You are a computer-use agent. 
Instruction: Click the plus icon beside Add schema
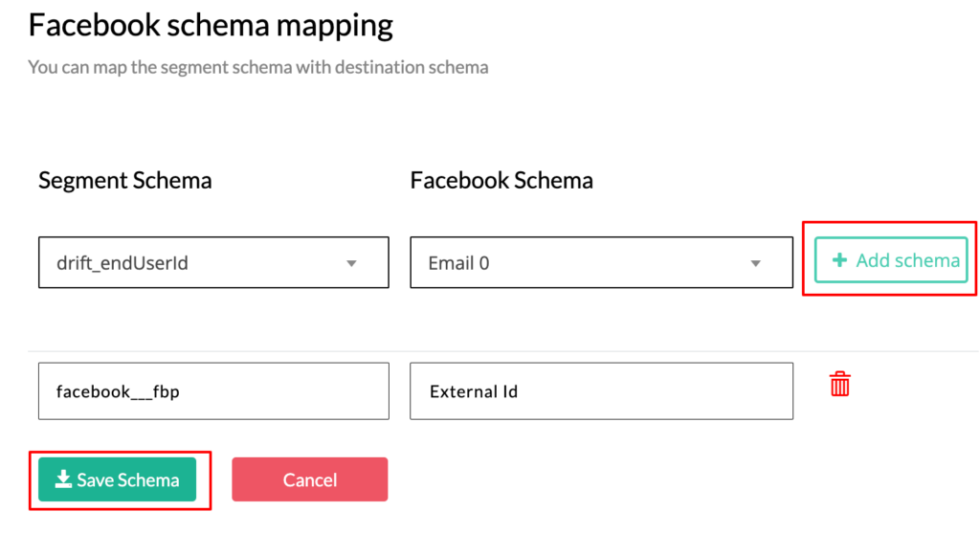coord(839,260)
